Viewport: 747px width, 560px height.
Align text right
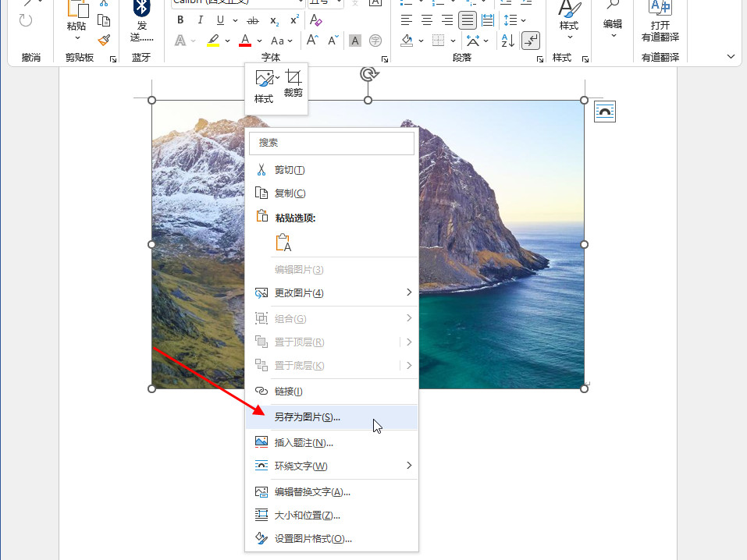coord(446,20)
